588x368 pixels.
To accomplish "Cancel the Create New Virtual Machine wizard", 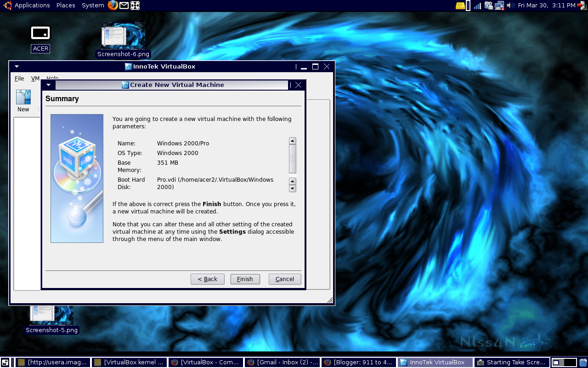I will (284, 279).
